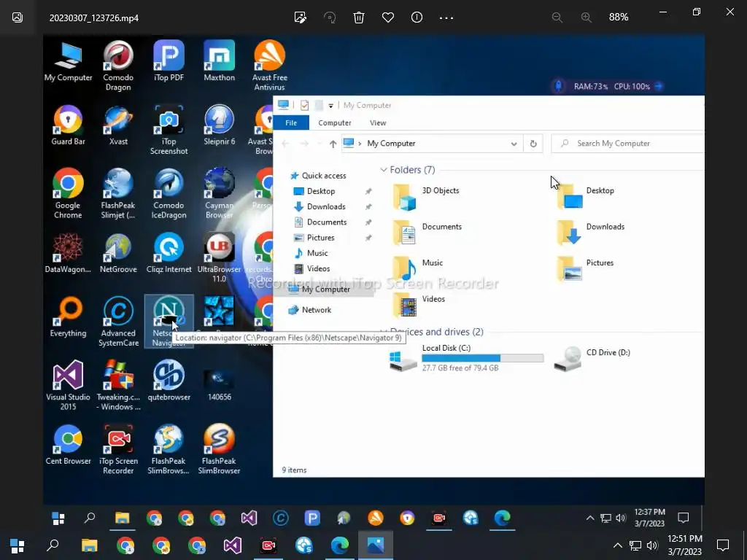Select the Everything search desktop icon
Screen dimensions: 747x560
tap(68, 316)
